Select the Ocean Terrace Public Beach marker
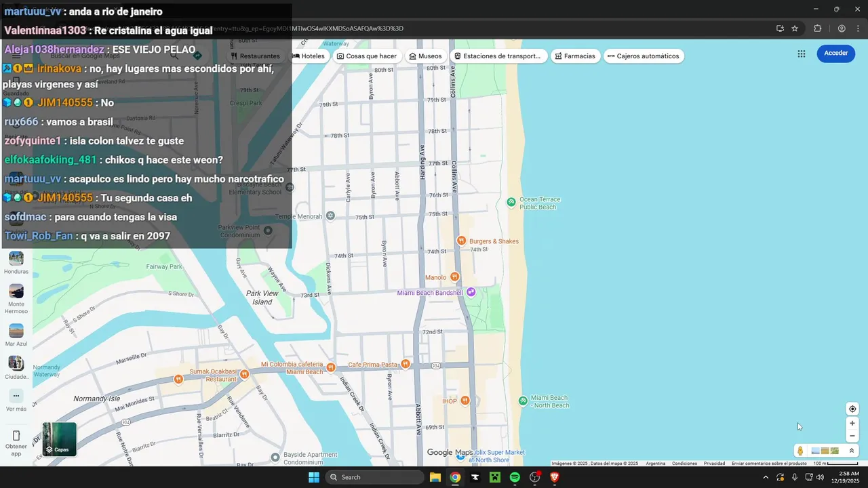The height and width of the screenshot is (488, 868). click(511, 202)
